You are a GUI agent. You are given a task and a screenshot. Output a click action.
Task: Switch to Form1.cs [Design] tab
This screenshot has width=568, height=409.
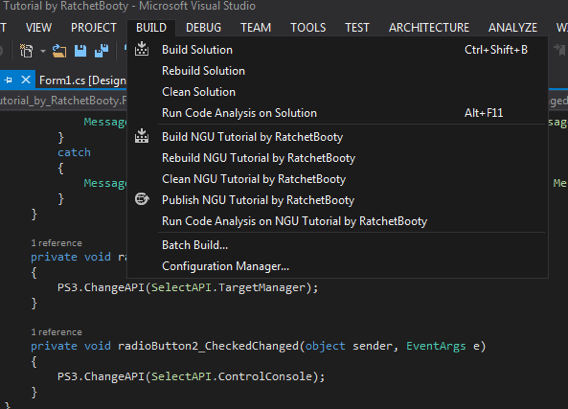click(x=83, y=80)
